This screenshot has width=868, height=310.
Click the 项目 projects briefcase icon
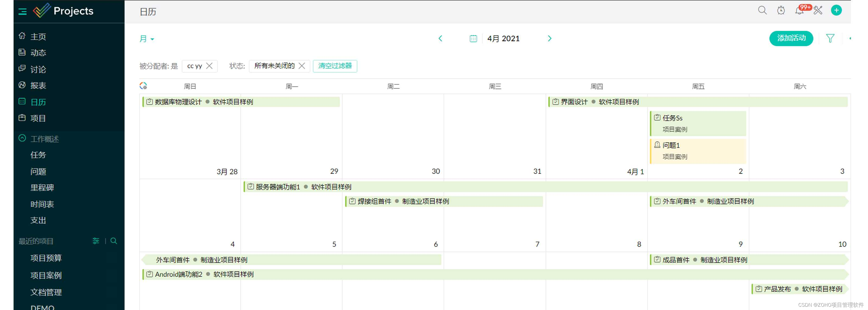pos(22,118)
